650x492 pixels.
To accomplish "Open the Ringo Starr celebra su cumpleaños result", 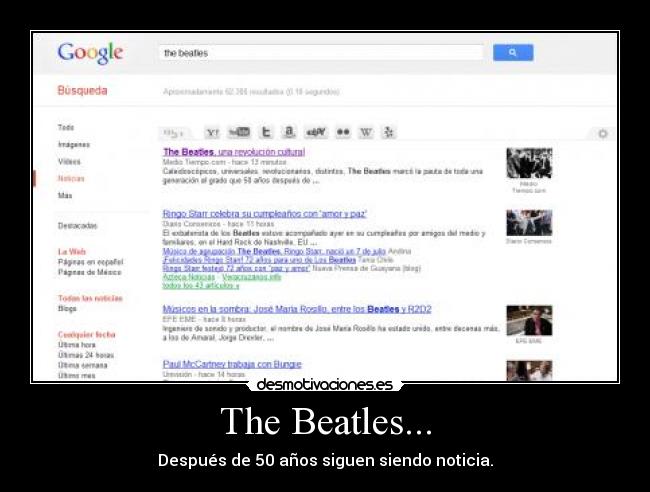I will pyautogui.click(x=265, y=214).
